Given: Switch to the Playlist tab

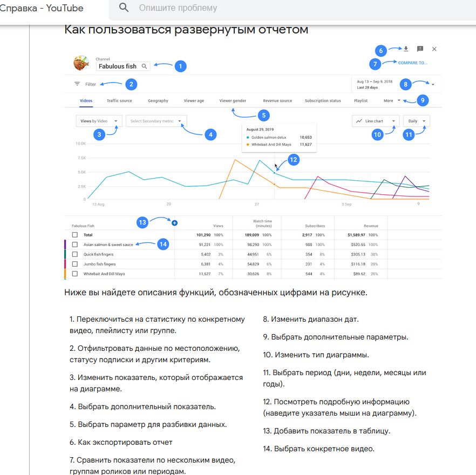Looking at the screenshot, I should point(361,100).
